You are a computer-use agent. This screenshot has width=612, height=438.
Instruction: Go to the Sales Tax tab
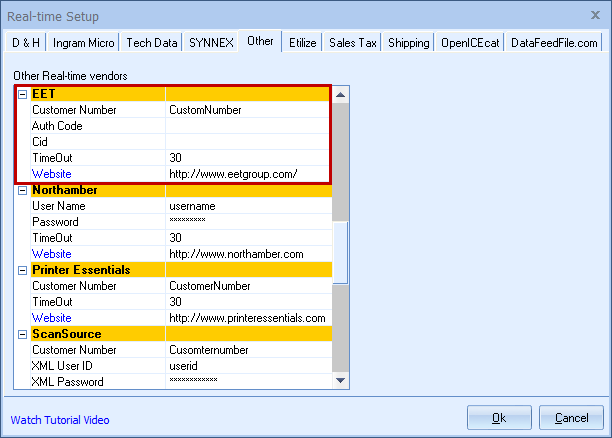[353, 43]
